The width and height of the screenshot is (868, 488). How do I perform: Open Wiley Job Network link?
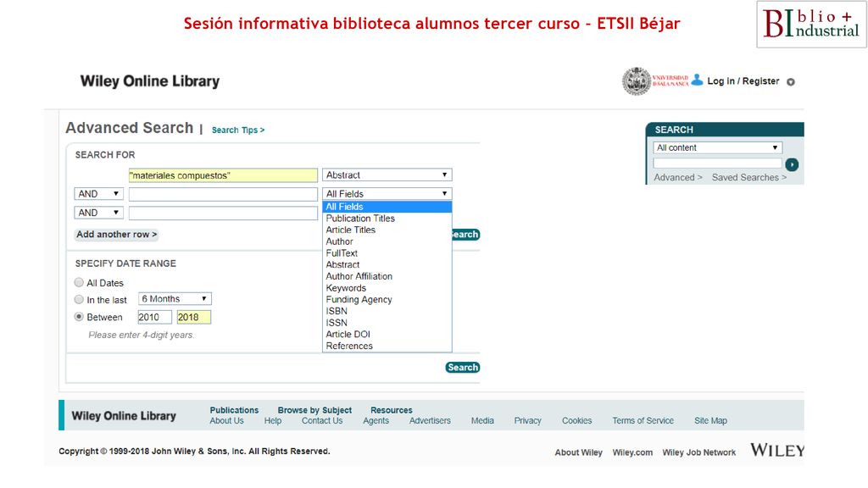[x=699, y=452]
